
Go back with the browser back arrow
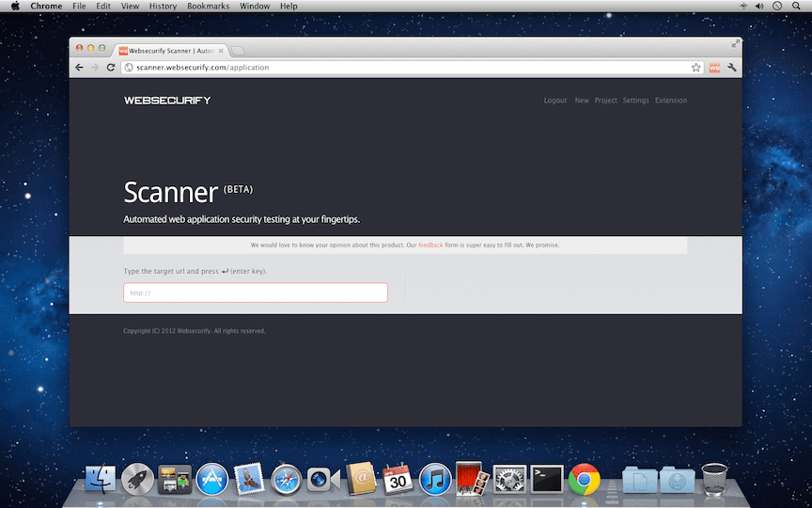79,68
